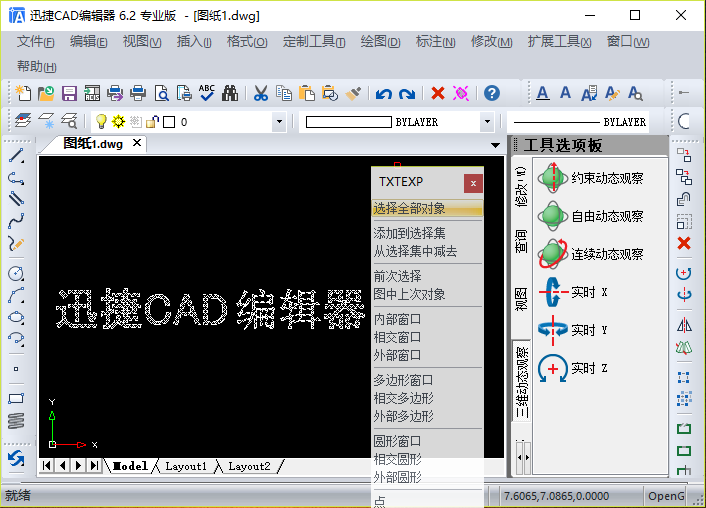Click the blue Undo arrow
The height and width of the screenshot is (508, 706).
384,94
